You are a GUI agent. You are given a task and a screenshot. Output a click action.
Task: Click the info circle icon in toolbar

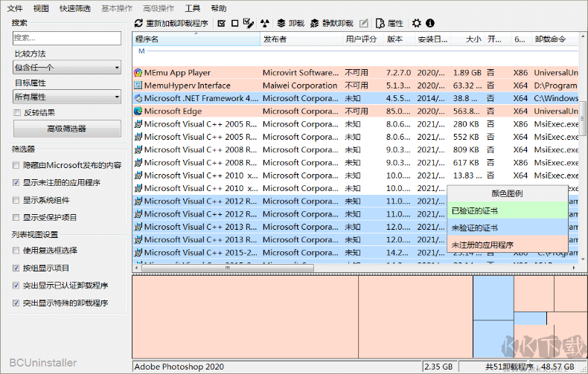[x=430, y=23]
